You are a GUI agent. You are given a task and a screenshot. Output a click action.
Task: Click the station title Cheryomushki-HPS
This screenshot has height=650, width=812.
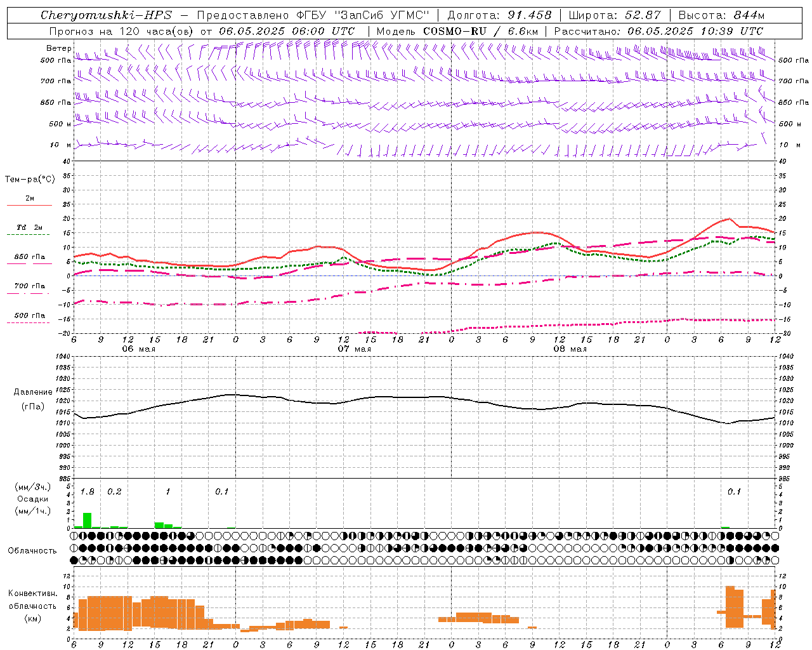pyautogui.click(x=106, y=15)
